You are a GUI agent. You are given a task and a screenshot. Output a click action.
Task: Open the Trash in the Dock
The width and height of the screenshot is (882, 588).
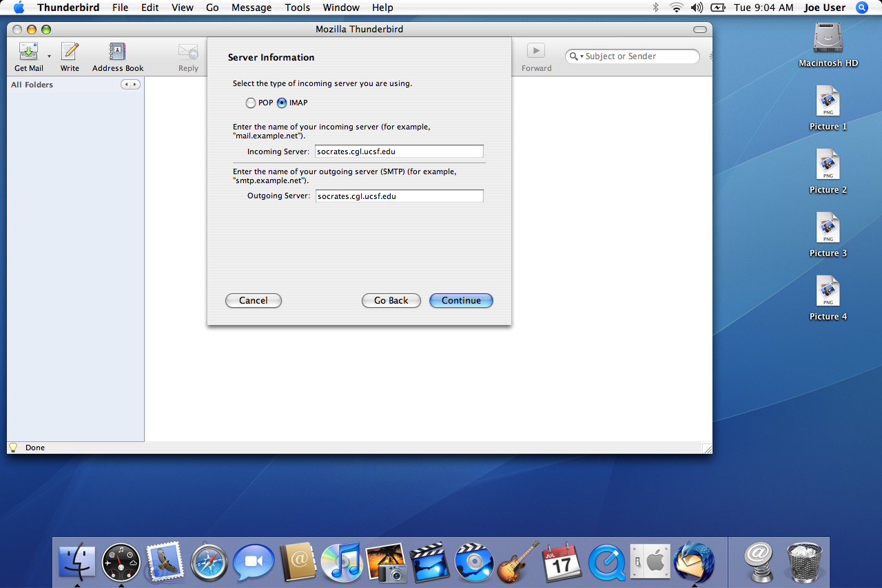click(x=804, y=563)
